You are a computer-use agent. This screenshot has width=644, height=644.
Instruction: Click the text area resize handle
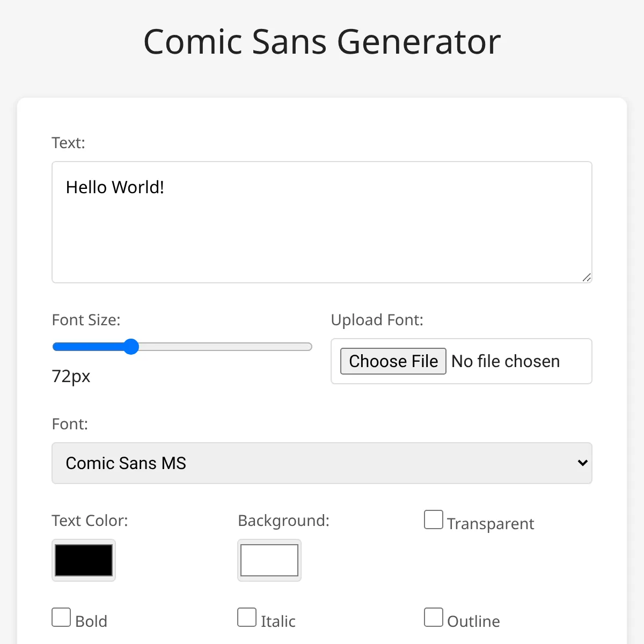[587, 277]
